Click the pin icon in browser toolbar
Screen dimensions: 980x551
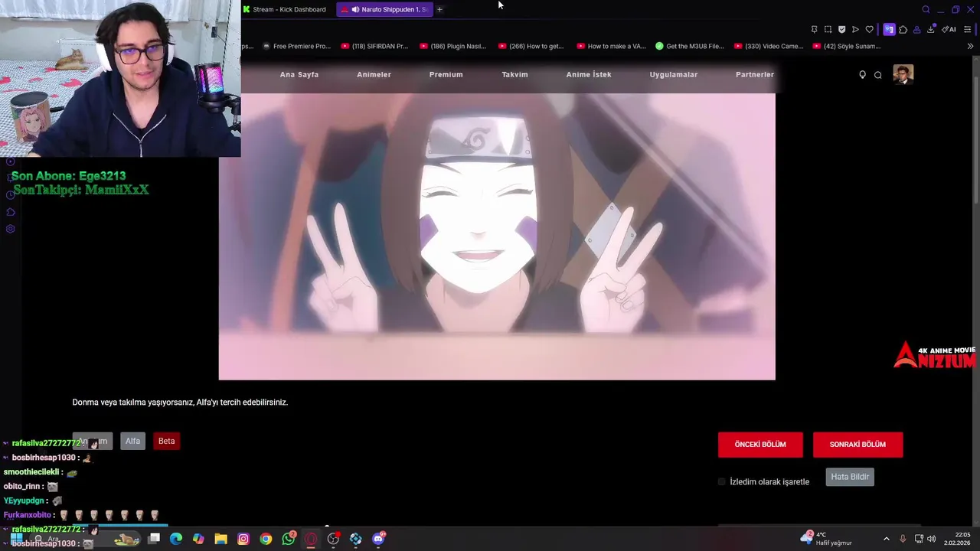tap(814, 29)
